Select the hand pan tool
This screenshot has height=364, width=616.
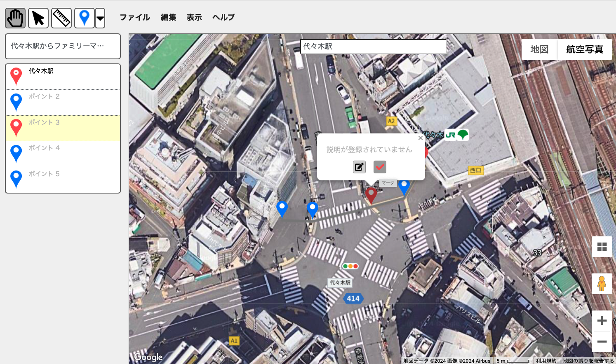15,18
